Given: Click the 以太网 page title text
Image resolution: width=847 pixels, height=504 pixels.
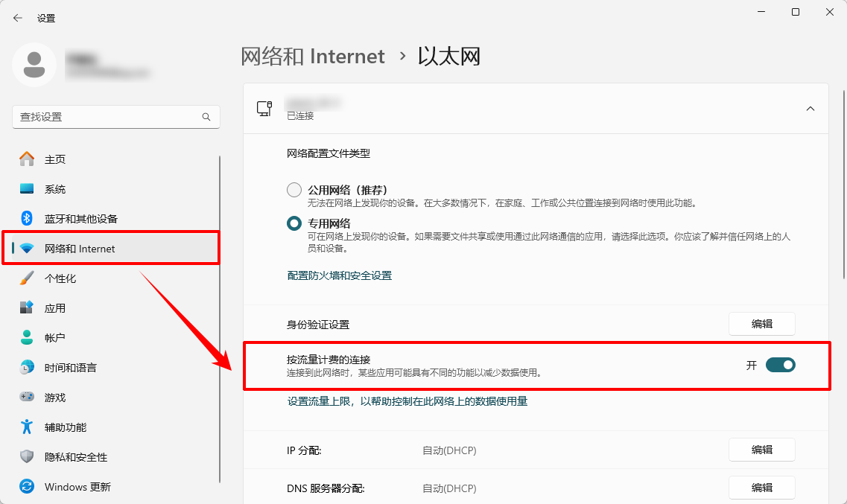Looking at the screenshot, I should pyautogui.click(x=449, y=56).
